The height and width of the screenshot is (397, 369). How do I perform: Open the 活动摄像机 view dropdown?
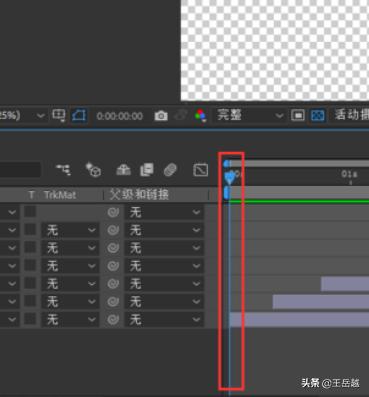click(352, 115)
